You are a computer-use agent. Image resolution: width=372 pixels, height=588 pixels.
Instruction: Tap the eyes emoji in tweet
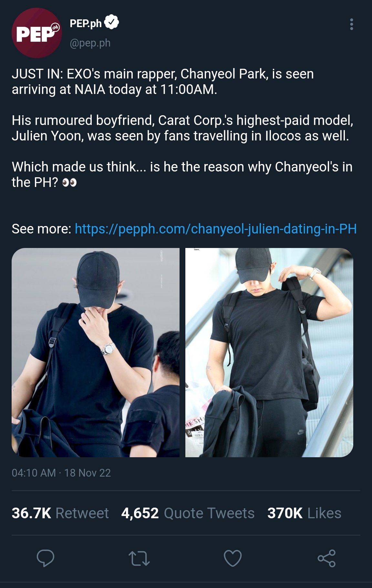(x=69, y=183)
